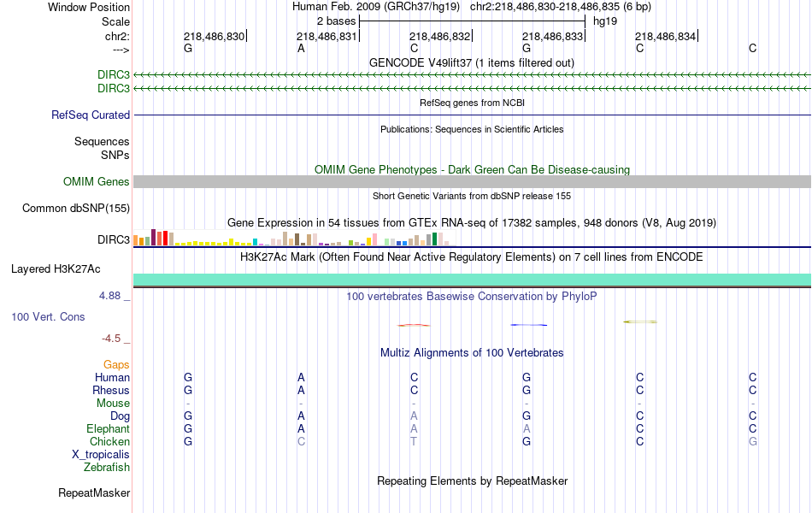Click the 100 Vert. Cons track label

click(x=48, y=316)
